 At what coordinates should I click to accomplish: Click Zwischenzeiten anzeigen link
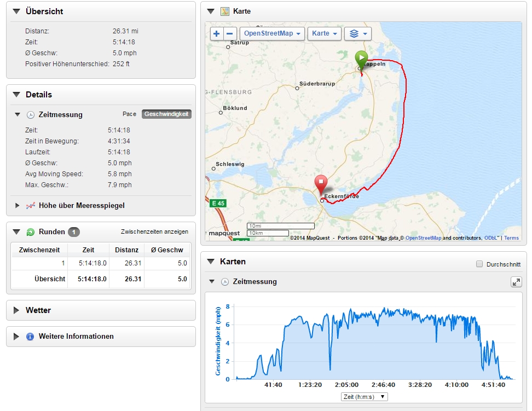[154, 232]
